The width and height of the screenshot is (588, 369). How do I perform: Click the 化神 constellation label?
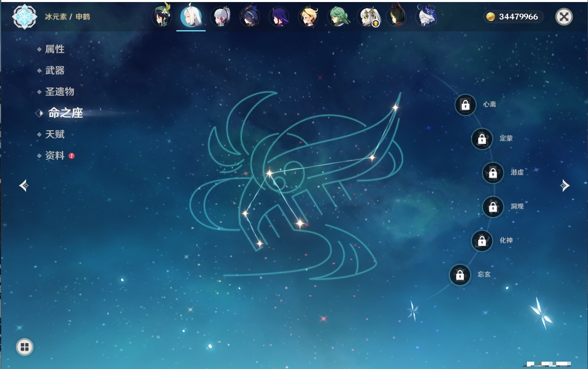pyautogui.click(x=506, y=240)
